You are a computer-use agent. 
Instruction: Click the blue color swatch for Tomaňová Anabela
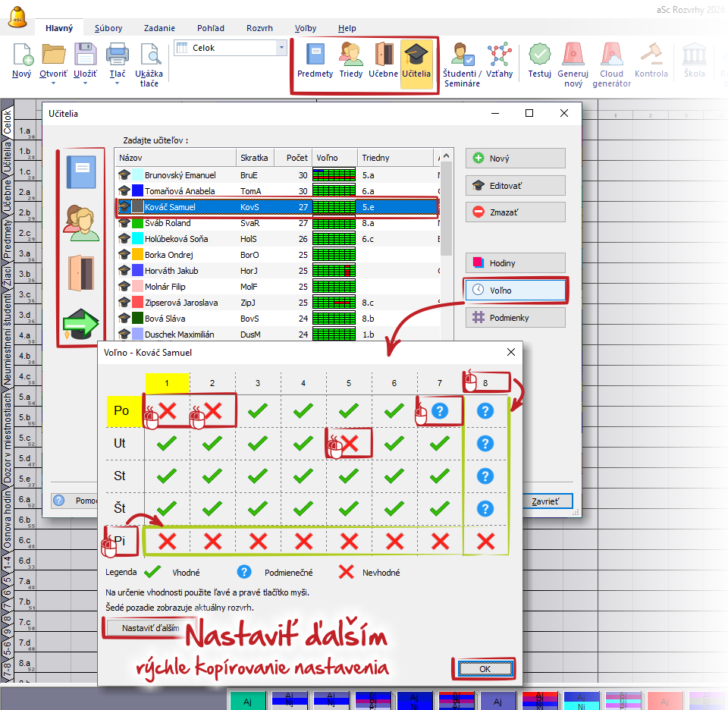tap(137, 191)
